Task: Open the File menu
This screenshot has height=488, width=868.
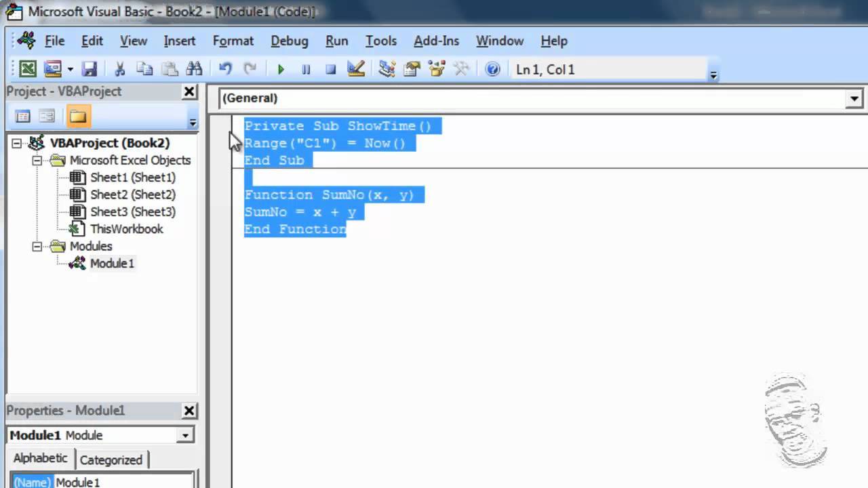Action: (54, 41)
